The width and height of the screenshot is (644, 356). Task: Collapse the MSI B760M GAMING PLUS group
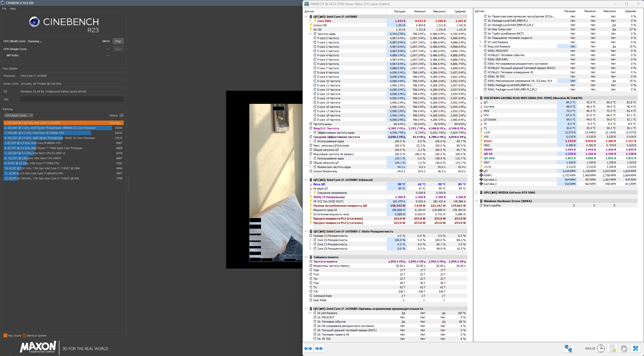click(x=476, y=98)
